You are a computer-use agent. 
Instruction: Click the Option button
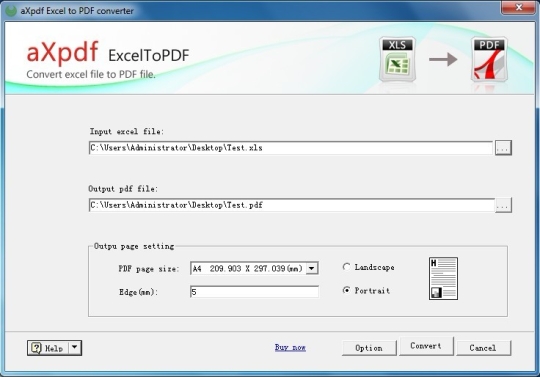pyautogui.click(x=369, y=348)
